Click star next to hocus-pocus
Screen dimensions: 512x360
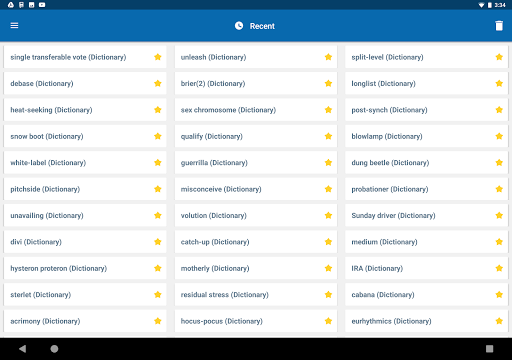[328, 321]
